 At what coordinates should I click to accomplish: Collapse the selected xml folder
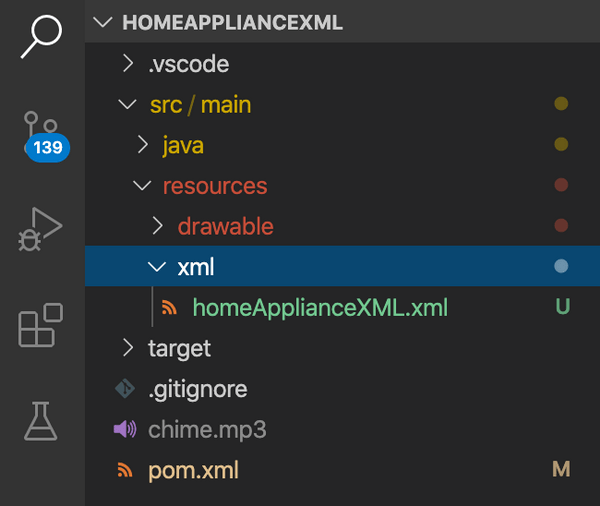pos(157,267)
